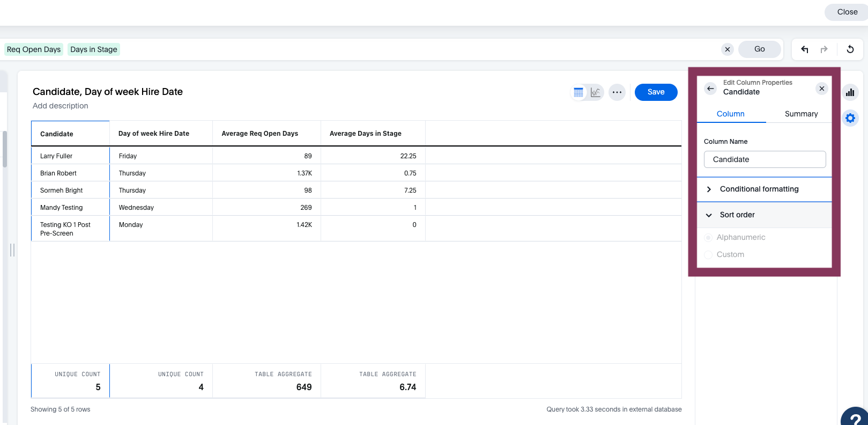The height and width of the screenshot is (425, 868).
Task: Click the Wednesday hire date cell
Action: click(161, 208)
